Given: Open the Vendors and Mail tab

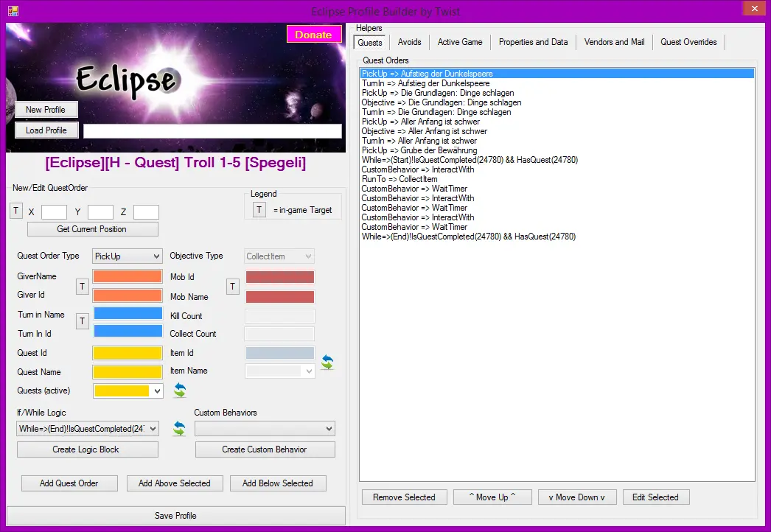Looking at the screenshot, I should 614,42.
